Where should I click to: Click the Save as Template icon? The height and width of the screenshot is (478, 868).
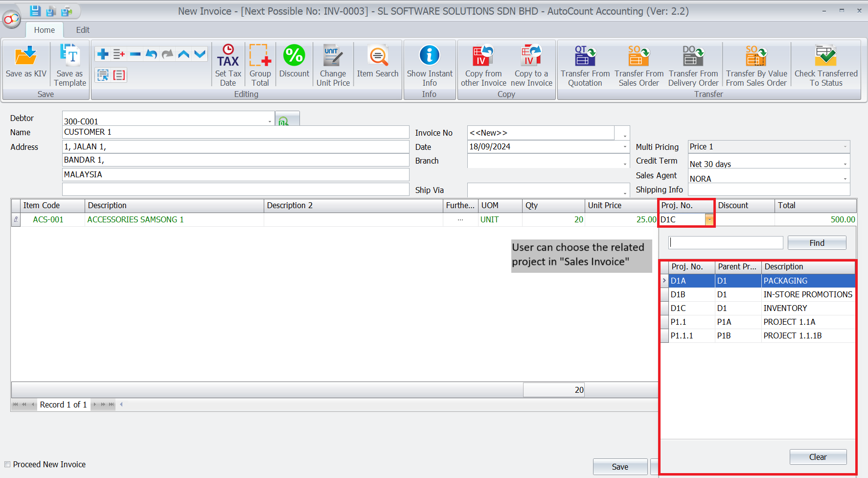70,56
